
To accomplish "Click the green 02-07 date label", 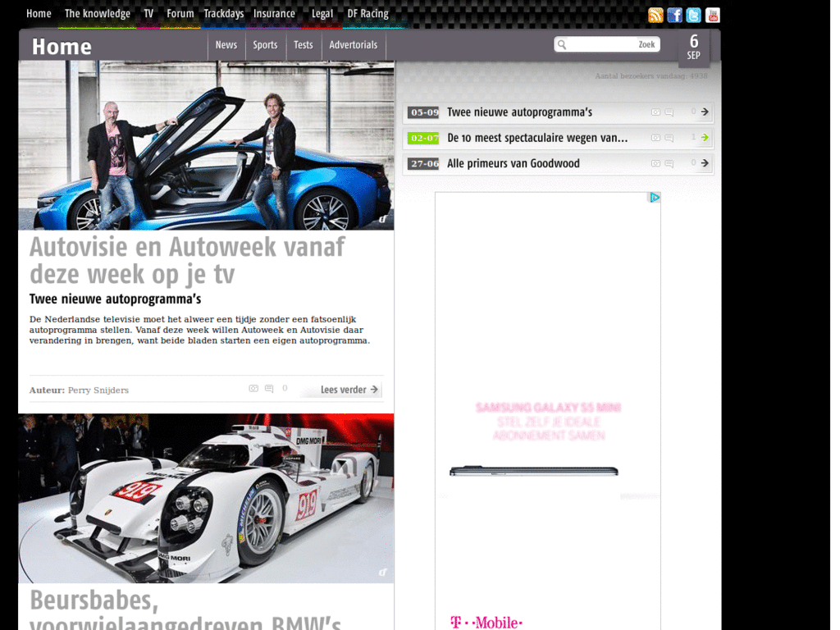I will coord(423,138).
